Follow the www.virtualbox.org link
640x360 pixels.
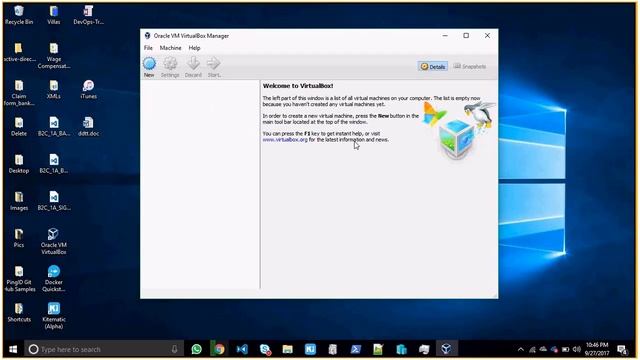pos(285,140)
